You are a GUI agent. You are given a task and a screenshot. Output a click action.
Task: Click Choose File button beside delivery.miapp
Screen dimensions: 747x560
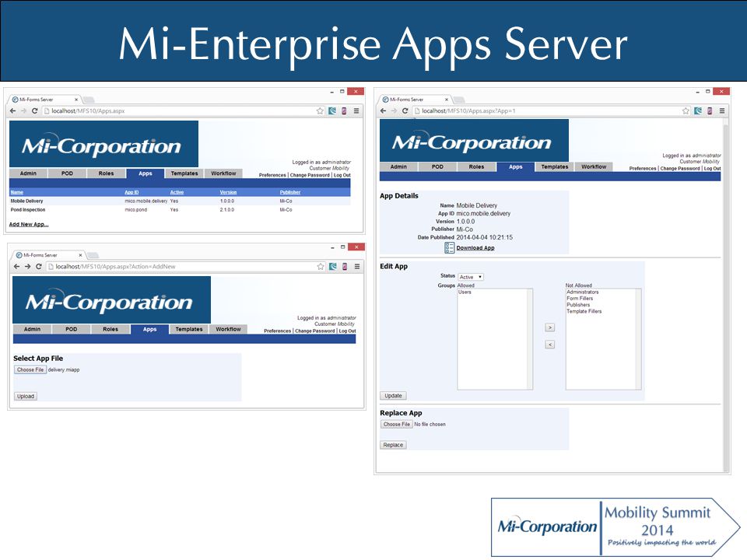pyautogui.click(x=30, y=369)
